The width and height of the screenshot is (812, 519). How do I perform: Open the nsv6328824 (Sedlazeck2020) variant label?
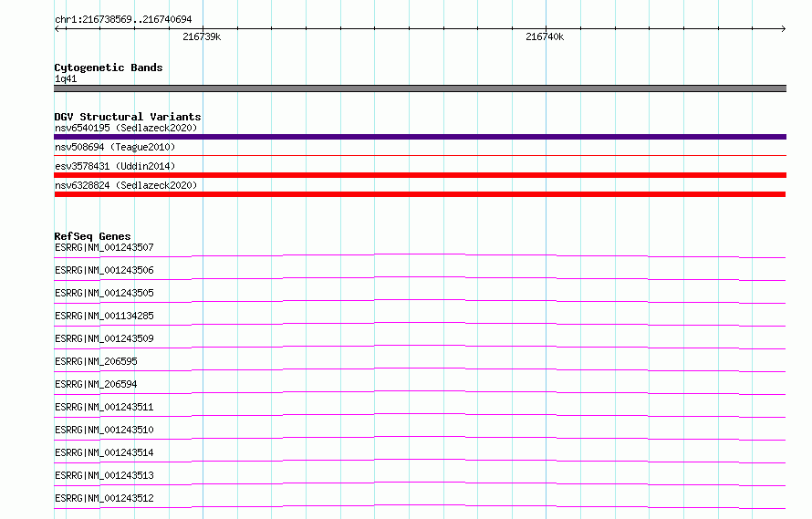(126, 185)
